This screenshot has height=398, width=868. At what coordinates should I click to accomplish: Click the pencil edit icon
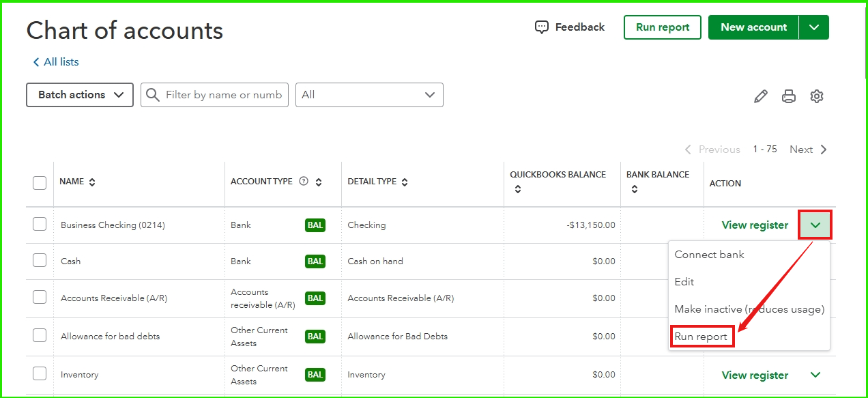click(x=760, y=96)
